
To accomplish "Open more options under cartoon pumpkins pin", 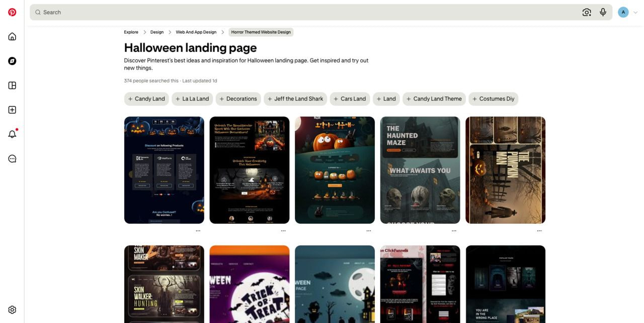I will [369, 231].
